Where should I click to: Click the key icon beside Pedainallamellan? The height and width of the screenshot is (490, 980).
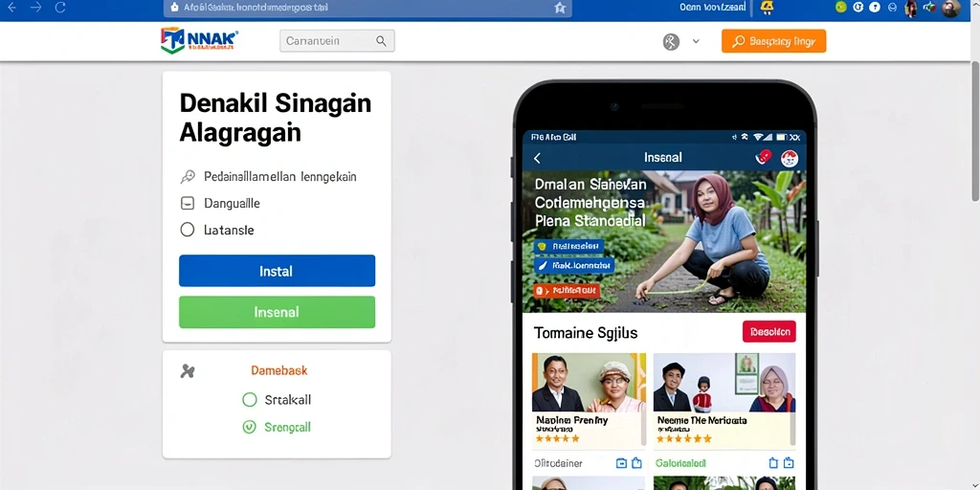pyautogui.click(x=188, y=177)
